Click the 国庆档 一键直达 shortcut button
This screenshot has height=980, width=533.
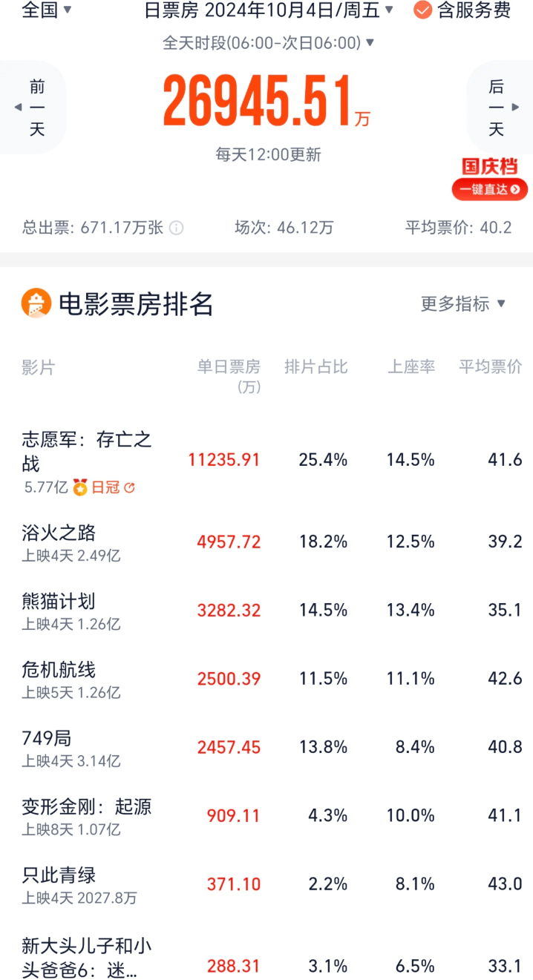pyautogui.click(x=490, y=188)
